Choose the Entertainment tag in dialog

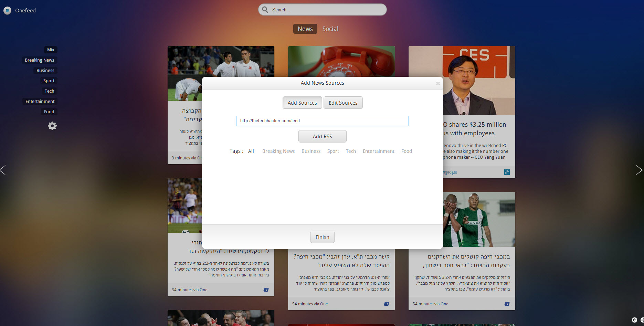pos(379,151)
